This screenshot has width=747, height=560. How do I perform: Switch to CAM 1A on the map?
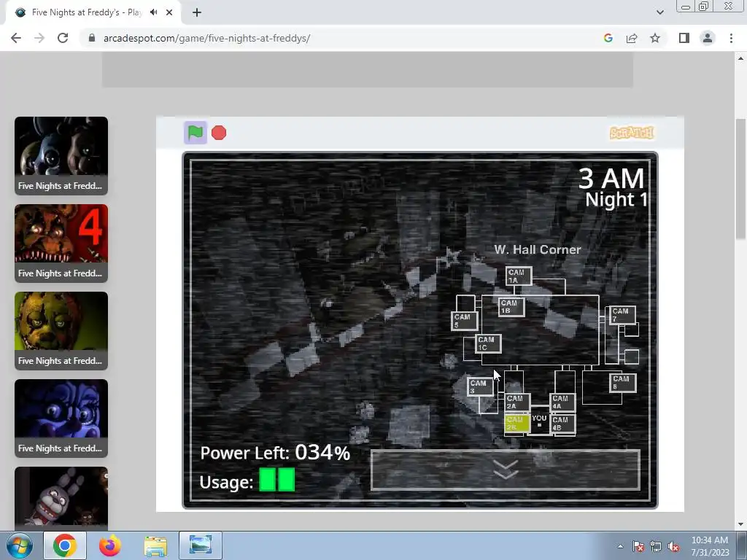click(519, 276)
